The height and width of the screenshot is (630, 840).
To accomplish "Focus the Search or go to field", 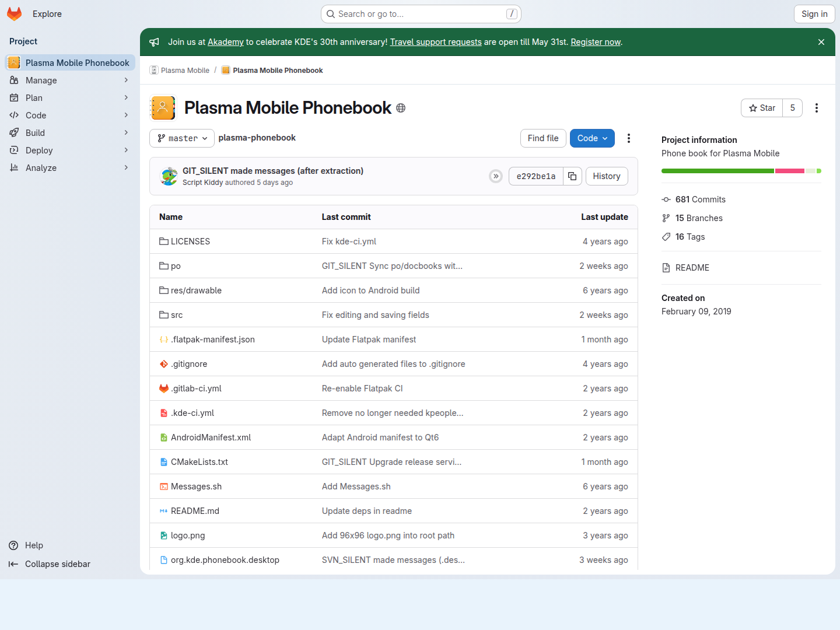I will (x=421, y=14).
